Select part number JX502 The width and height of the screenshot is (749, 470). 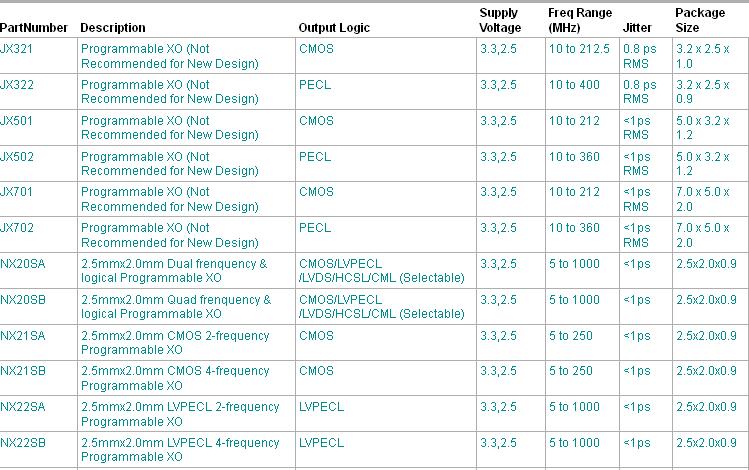click(x=17, y=156)
